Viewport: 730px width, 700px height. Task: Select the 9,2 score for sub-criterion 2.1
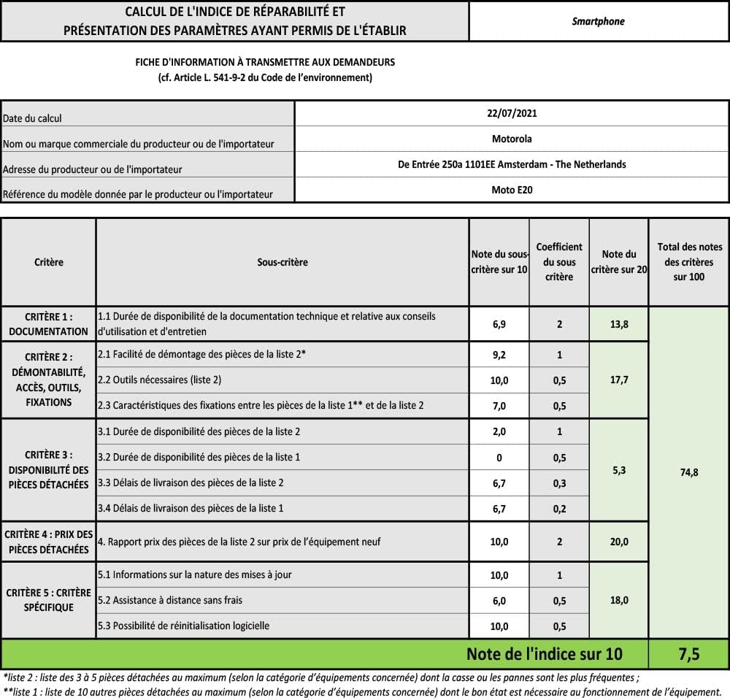(499, 354)
